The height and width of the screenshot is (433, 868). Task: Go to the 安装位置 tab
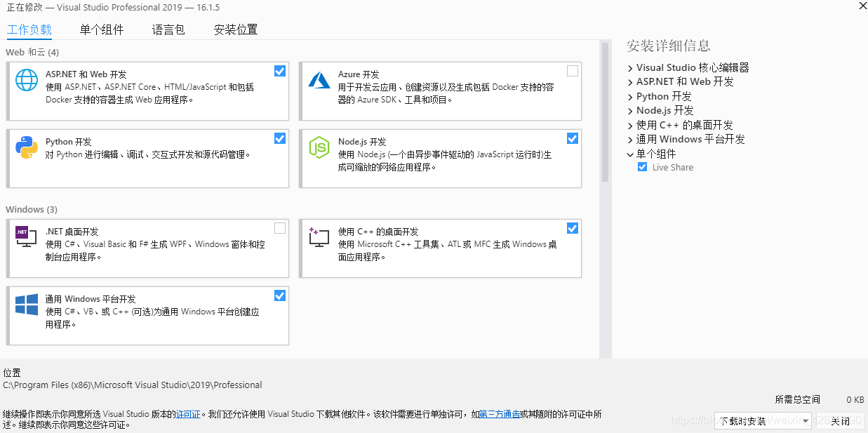(x=236, y=29)
